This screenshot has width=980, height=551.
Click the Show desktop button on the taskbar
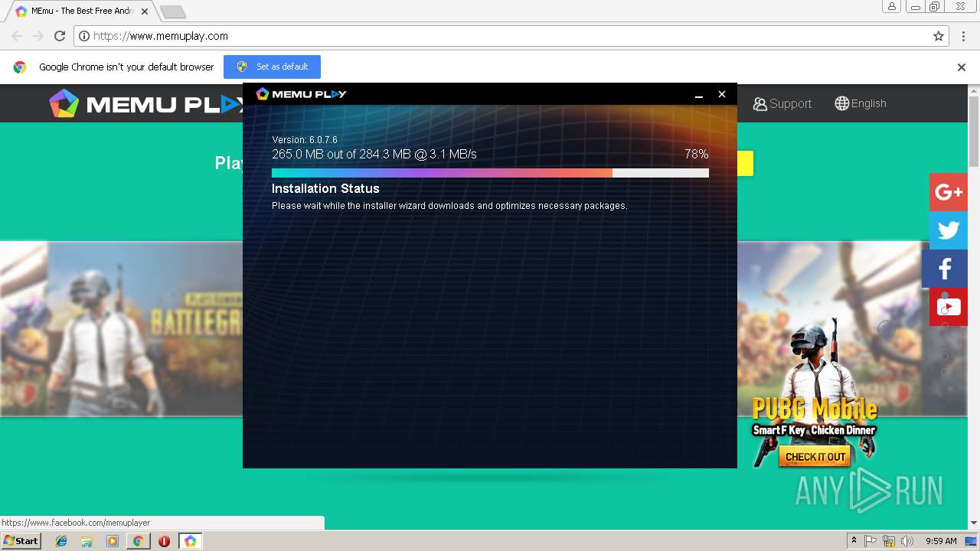pos(971,541)
